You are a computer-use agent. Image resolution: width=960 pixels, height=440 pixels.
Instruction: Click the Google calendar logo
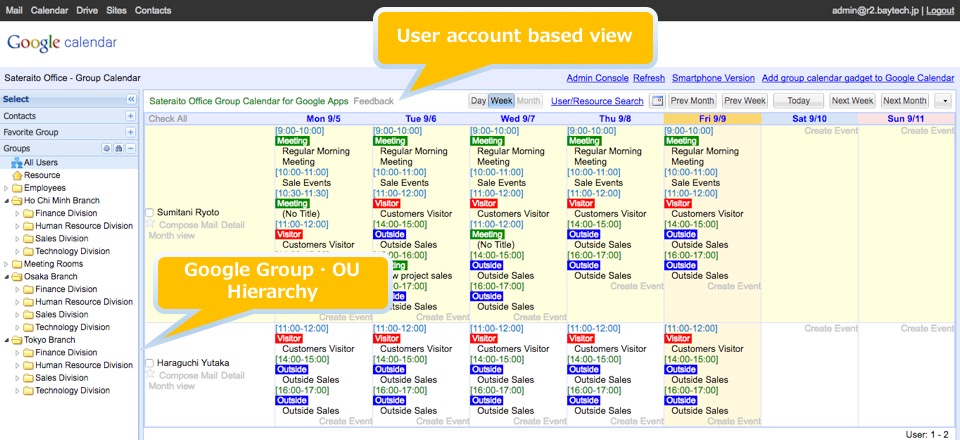[x=62, y=43]
